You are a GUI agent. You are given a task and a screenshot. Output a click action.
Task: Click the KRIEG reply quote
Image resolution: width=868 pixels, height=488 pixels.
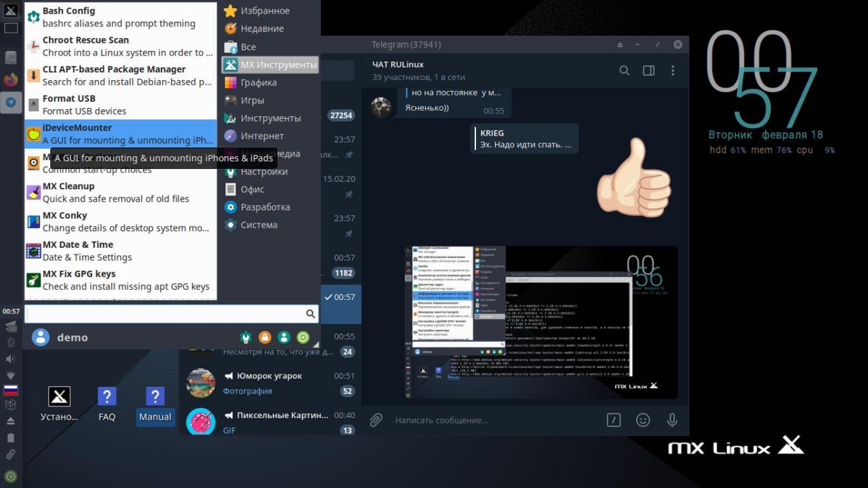pyautogui.click(x=525, y=138)
